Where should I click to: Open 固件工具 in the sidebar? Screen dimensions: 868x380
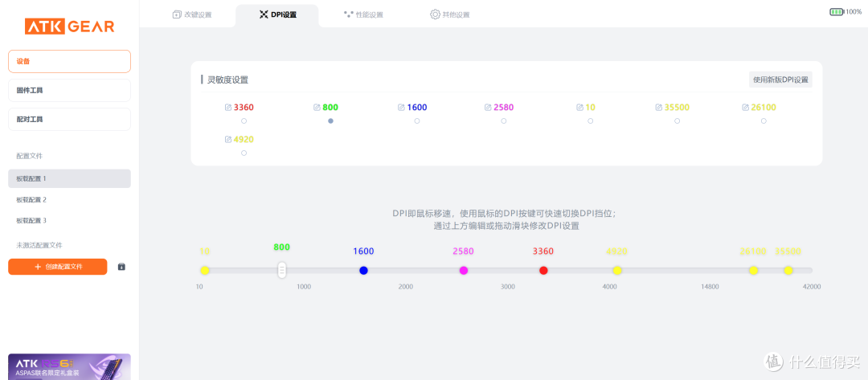tap(69, 90)
